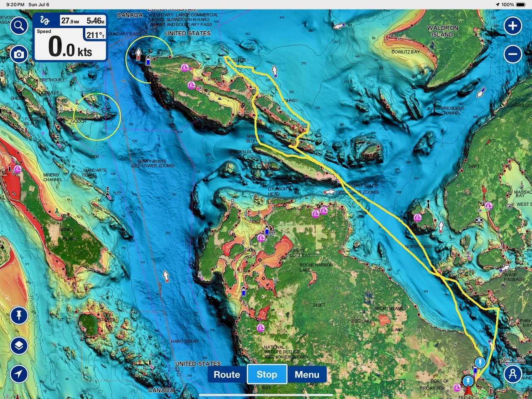
Task: Zoom out with the minus button
Action: [513, 54]
